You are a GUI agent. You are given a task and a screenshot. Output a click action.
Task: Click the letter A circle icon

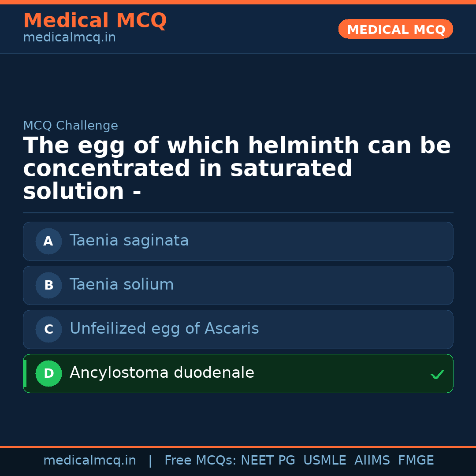pos(48,241)
